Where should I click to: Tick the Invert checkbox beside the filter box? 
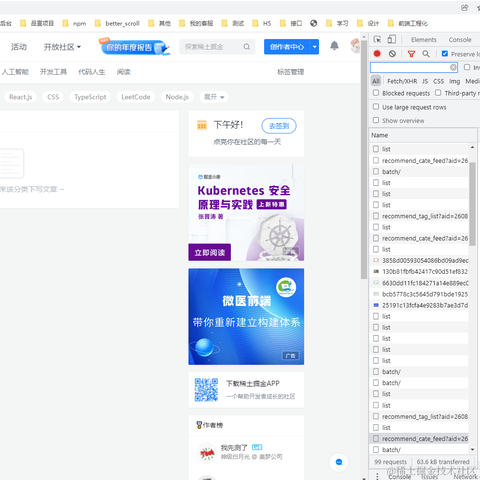(x=467, y=67)
